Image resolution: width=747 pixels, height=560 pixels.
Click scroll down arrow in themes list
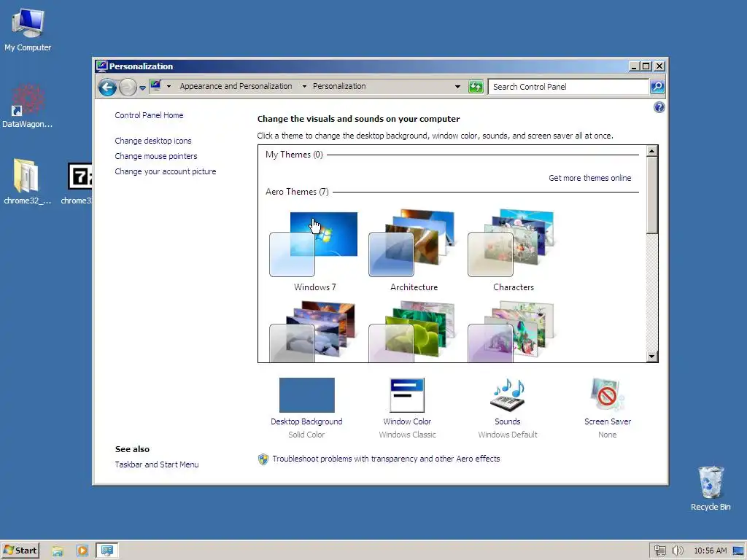point(651,356)
